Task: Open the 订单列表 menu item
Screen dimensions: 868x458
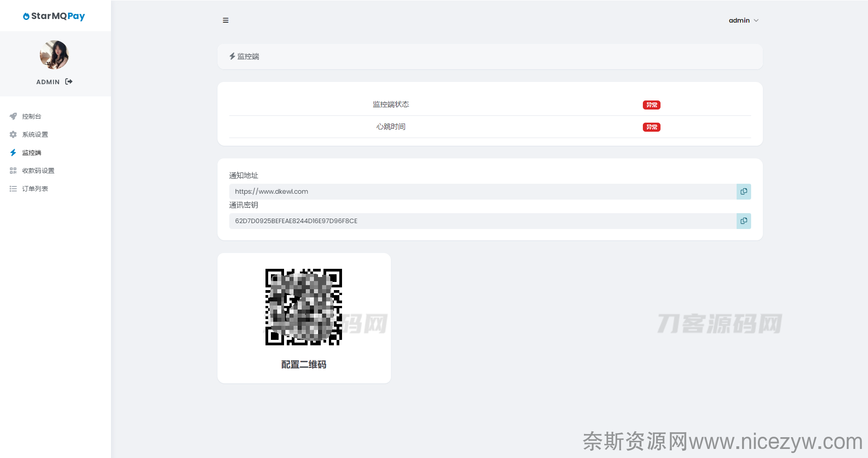Action: tap(35, 189)
